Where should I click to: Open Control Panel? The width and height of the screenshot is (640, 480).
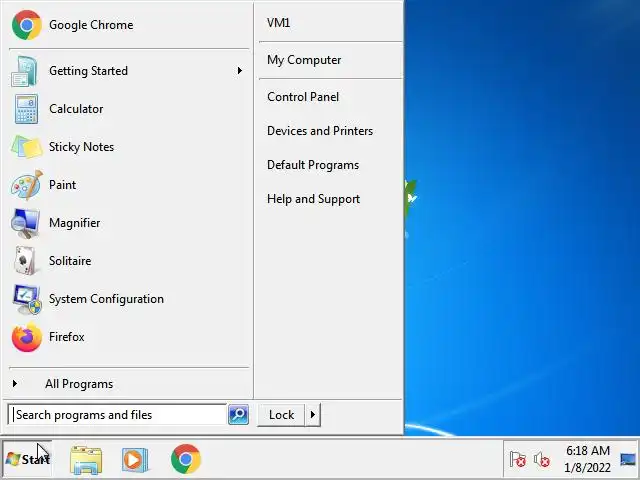pyautogui.click(x=303, y=97)
